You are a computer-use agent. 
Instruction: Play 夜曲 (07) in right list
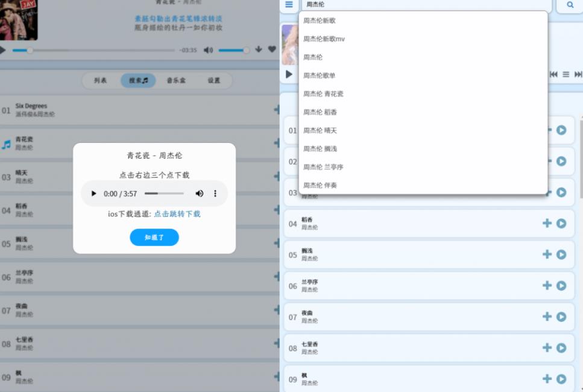point(561,317)
